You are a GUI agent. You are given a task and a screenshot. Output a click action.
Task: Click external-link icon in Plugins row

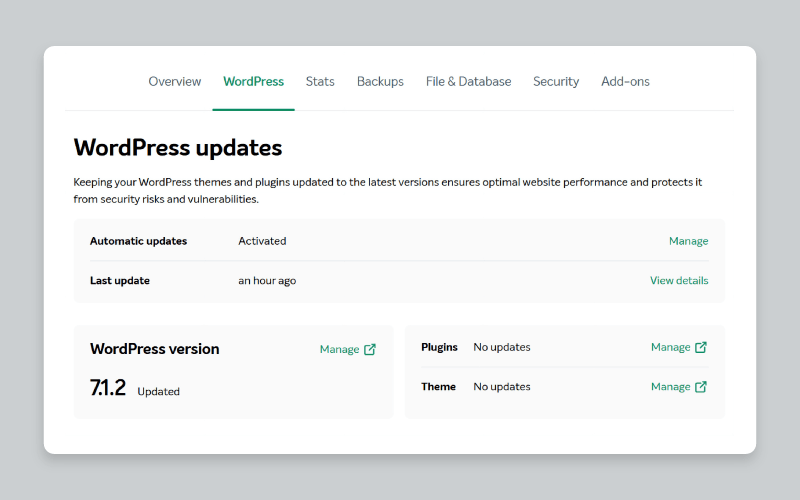(701, 347)
